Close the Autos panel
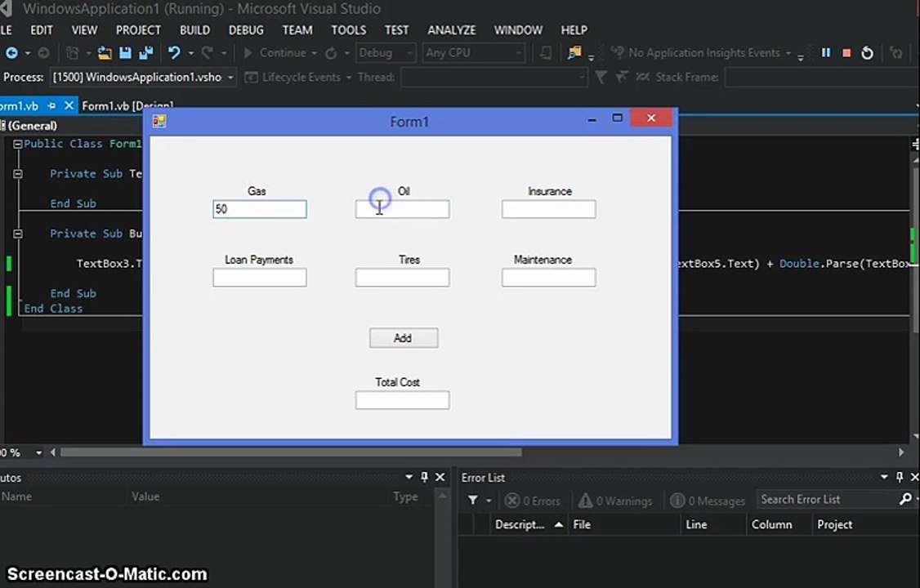 tap(440, 477)
